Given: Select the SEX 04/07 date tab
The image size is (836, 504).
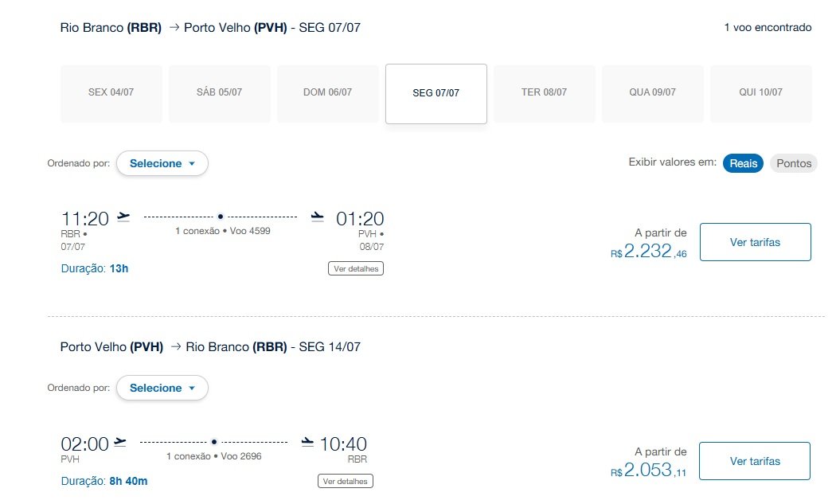Looking at the screenshot, I should pyautogui.click(x=111, y=92).
